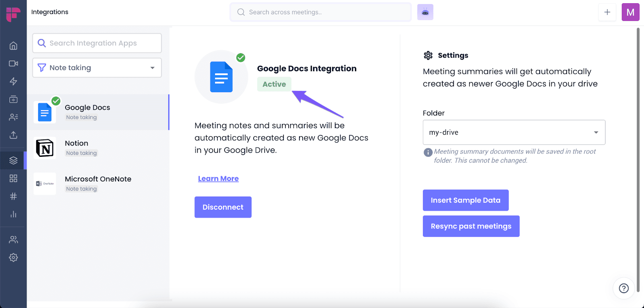This screenshot has width=644, height=308.
Task: Open the Apps grid sidebar icon
Action: tap(13, 178)
